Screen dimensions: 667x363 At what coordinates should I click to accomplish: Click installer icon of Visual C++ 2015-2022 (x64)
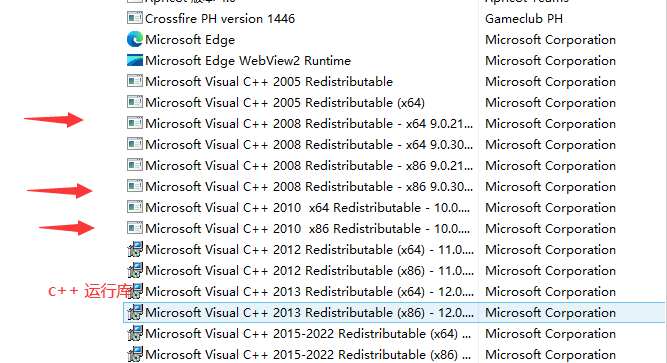(135, 333)
